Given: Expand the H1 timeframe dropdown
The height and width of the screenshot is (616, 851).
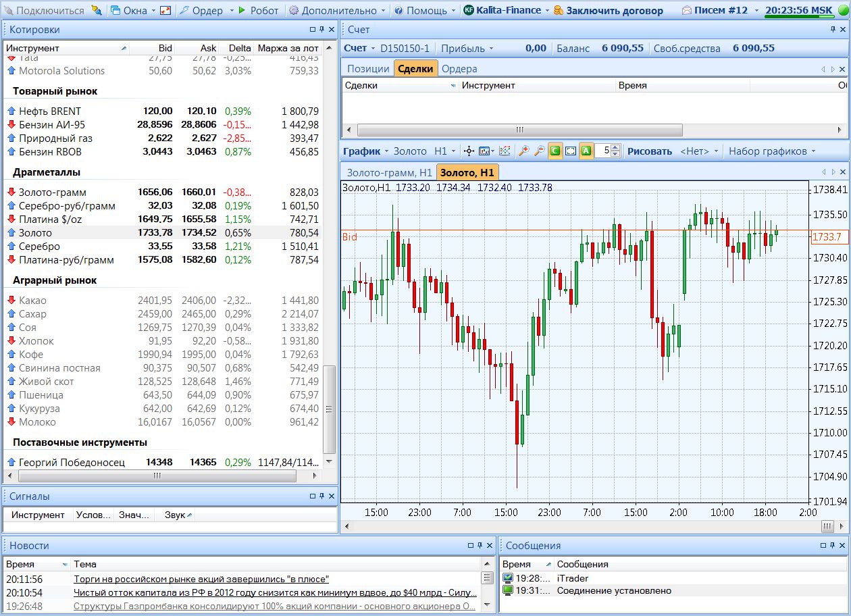Looking at the screenshot, I should (445, 151).
